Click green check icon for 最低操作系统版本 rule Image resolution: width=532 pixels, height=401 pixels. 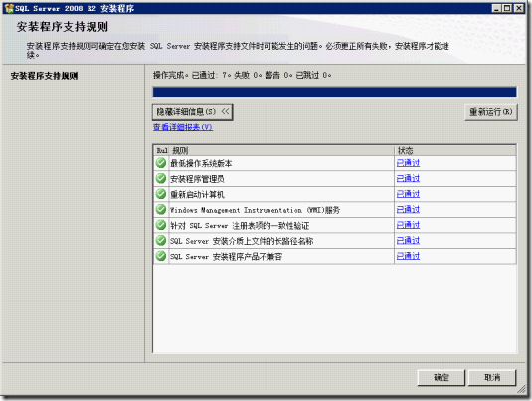tap(161, 163)
